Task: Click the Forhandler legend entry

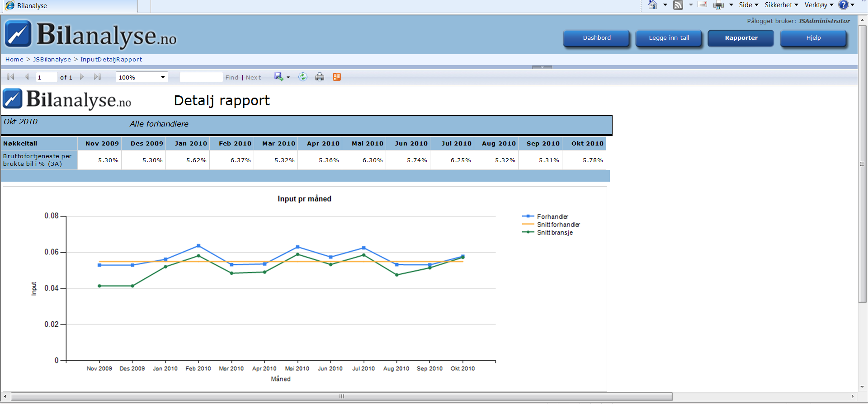Action: [x=545, y=216]
